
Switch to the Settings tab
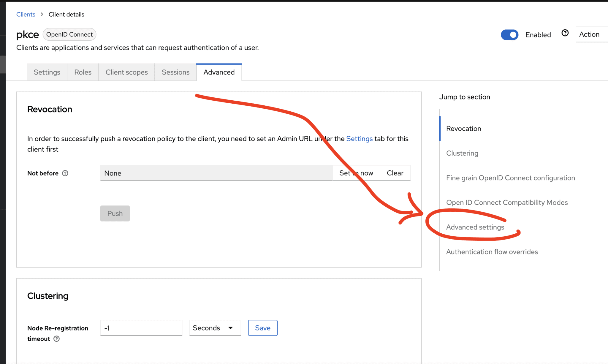coord(47,72)
